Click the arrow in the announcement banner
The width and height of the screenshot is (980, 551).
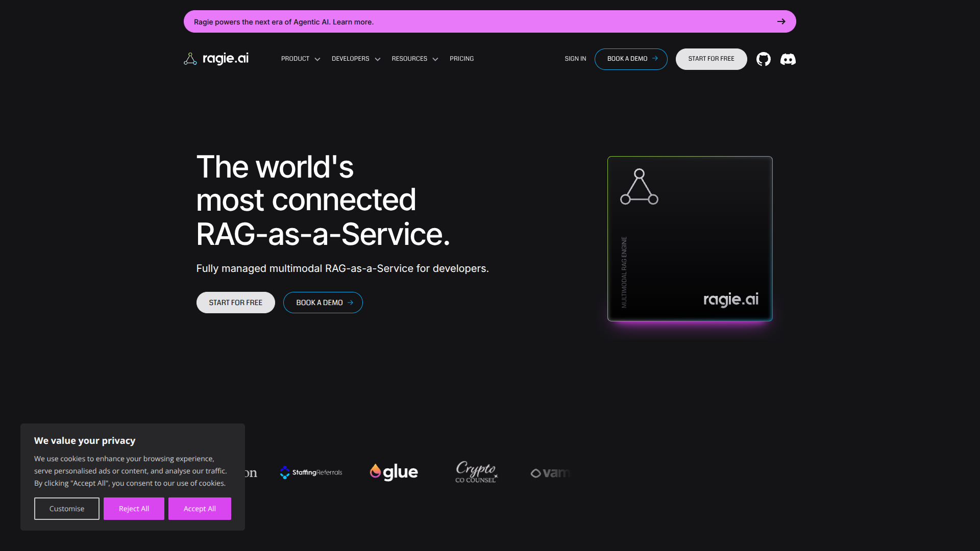point(781,21)
